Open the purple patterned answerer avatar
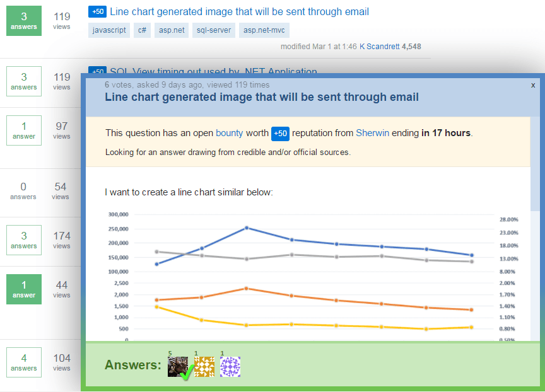 [x=230, y=366]
